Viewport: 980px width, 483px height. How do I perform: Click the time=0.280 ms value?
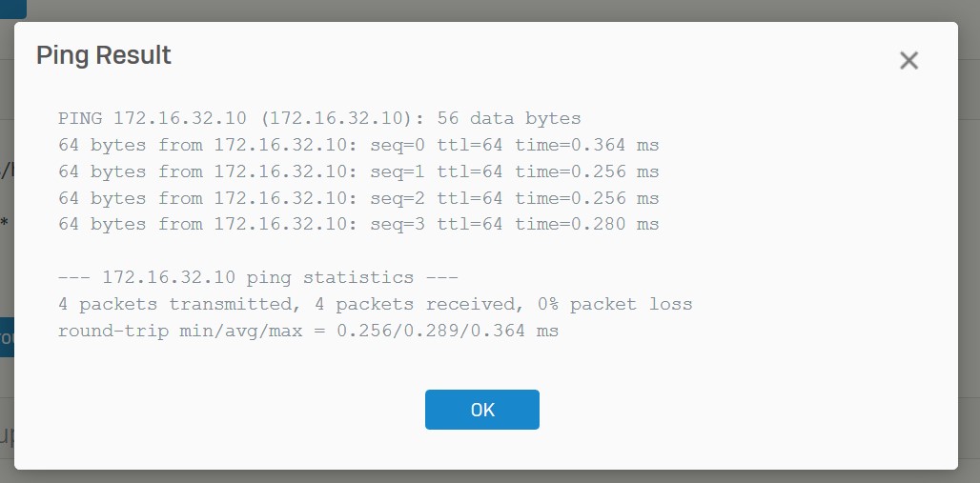click(x=587, y=225)
